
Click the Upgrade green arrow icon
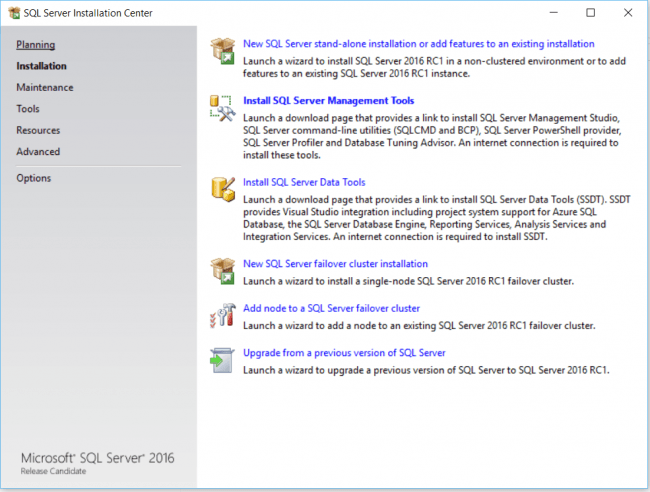click(x=222, y=360)
